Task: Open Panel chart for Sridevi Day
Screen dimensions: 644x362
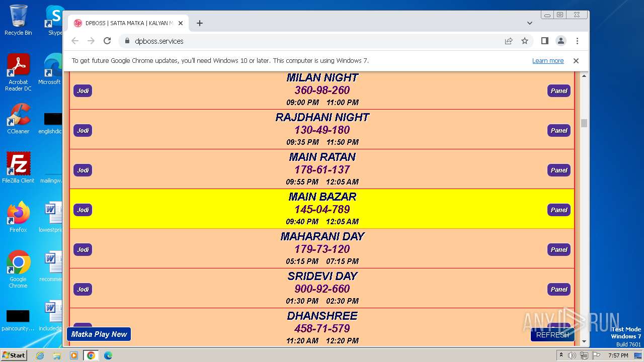Action: click(x=559, y=289)
